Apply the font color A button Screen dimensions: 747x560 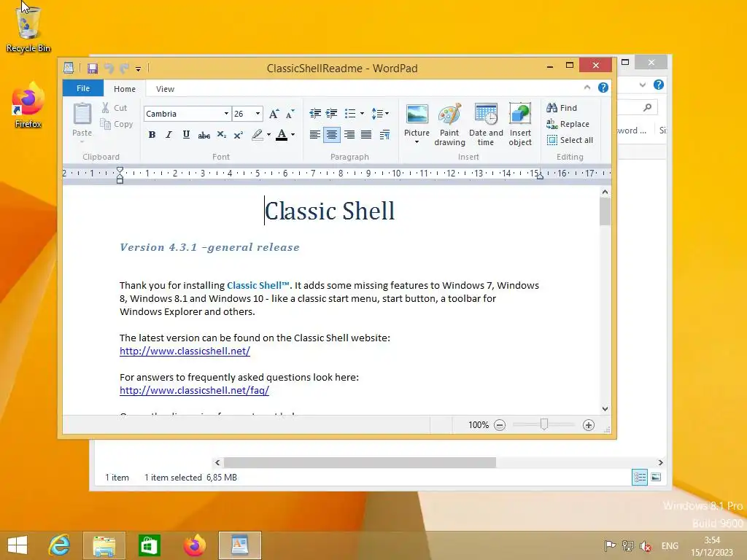pyautogui.click(x=282, y=135)
